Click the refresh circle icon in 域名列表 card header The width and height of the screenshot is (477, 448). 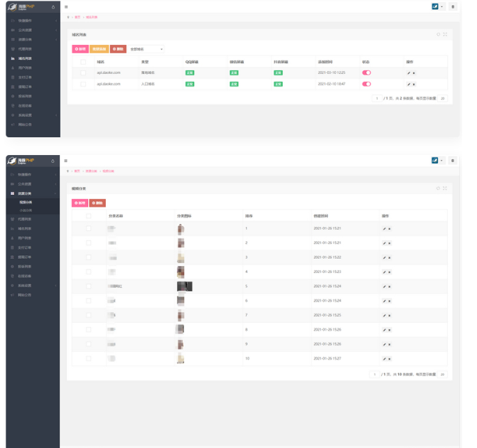(x=439, y=34)
